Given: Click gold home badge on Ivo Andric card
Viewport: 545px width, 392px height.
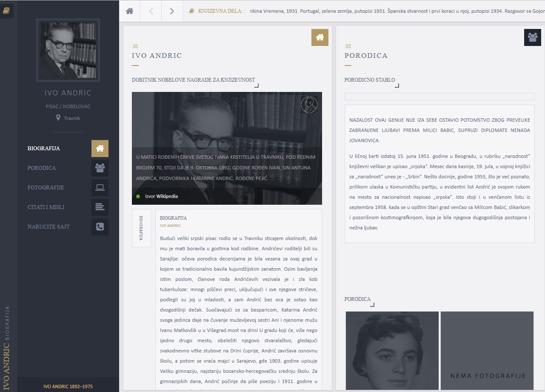Looking at the screenshot, I should [x=320, y=37].
